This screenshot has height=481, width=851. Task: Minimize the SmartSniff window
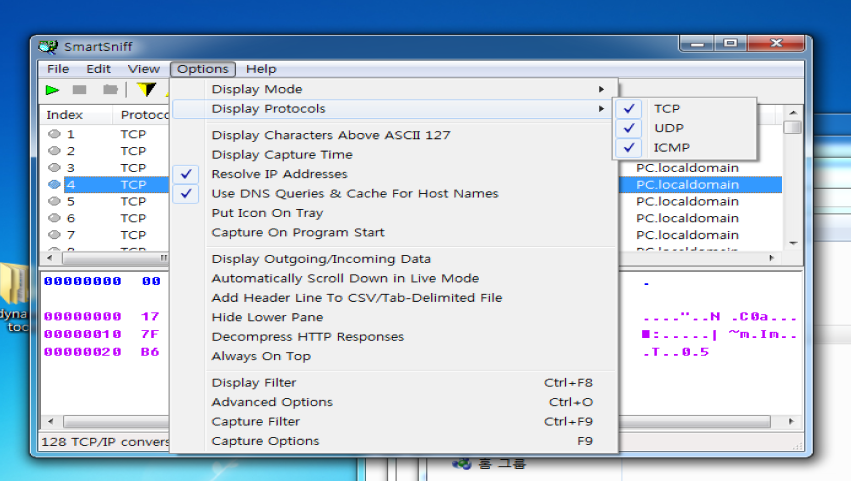[697, 43]
